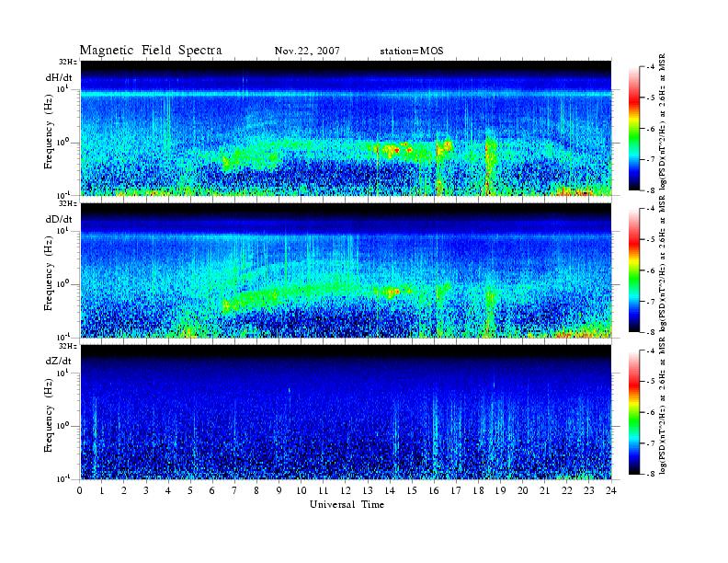Click the "Universal Time" axis title
This screenshot has height=563, width=728.
(347, 504)
